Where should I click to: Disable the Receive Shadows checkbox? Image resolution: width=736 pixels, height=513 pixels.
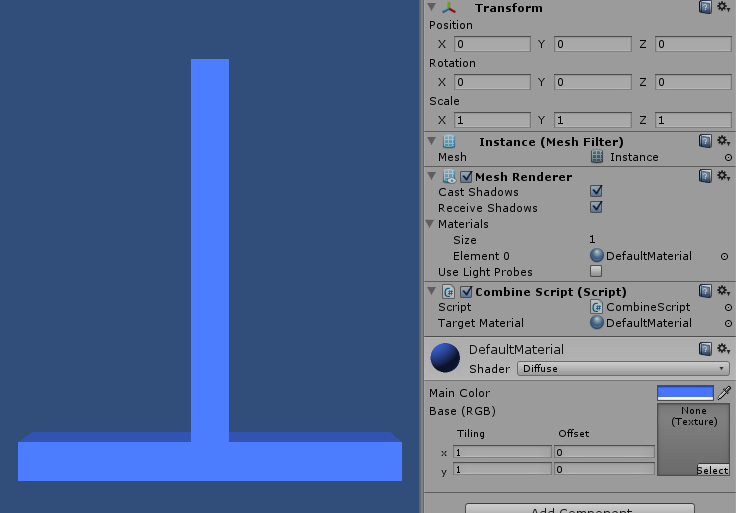click(x=596, y=207)
